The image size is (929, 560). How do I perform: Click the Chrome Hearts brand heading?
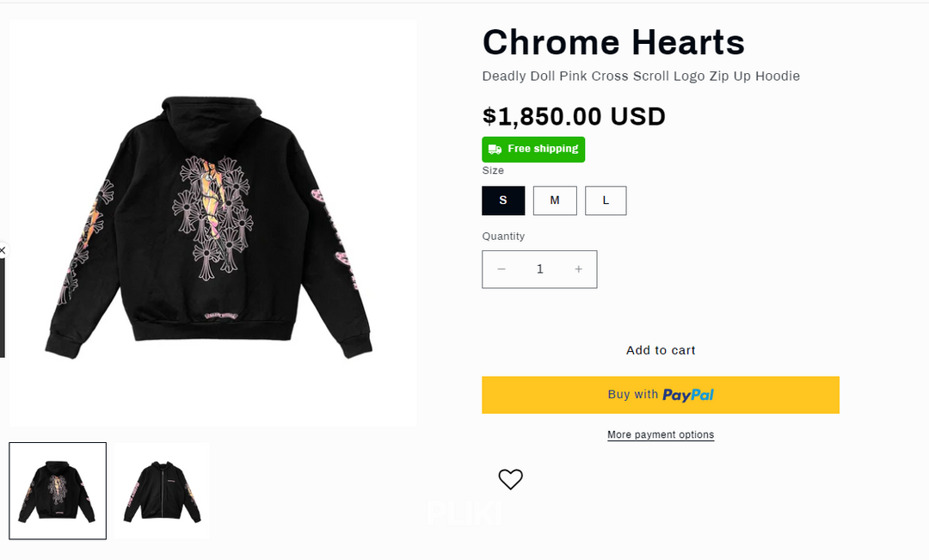click(613, 42)
